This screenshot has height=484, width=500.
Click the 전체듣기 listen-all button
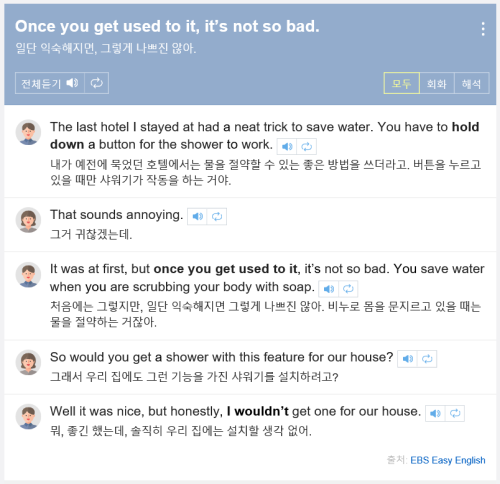point(50,83)
